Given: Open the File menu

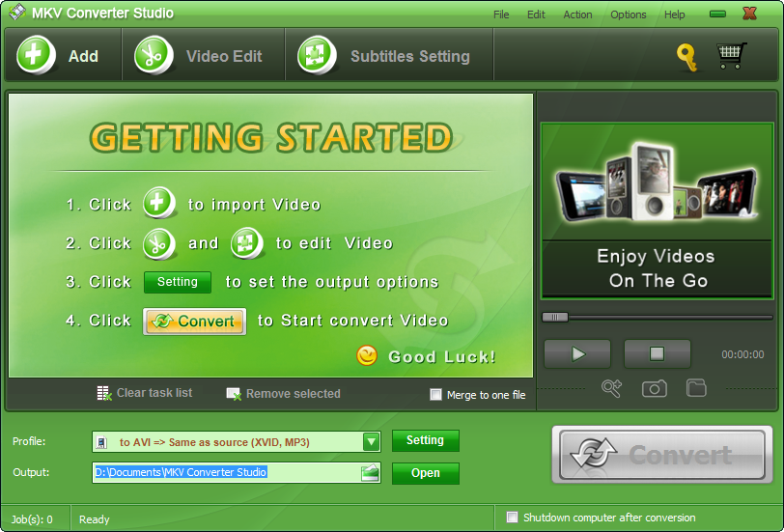Looking at the screenshot, I should pos(501,14).
